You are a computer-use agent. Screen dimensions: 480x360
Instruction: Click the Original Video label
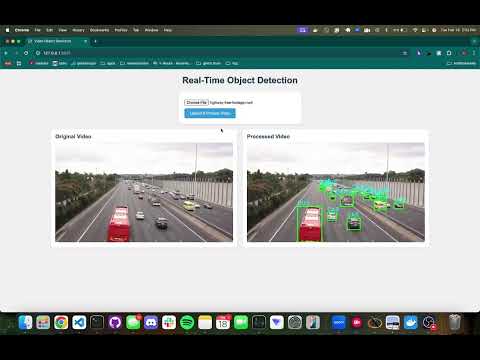73,136
